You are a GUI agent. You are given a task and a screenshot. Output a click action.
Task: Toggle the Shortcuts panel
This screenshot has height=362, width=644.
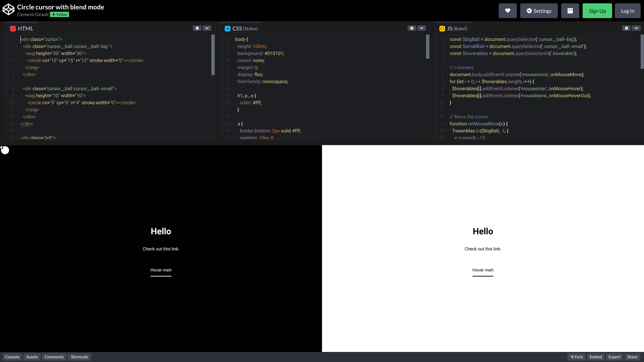(79, 357)
